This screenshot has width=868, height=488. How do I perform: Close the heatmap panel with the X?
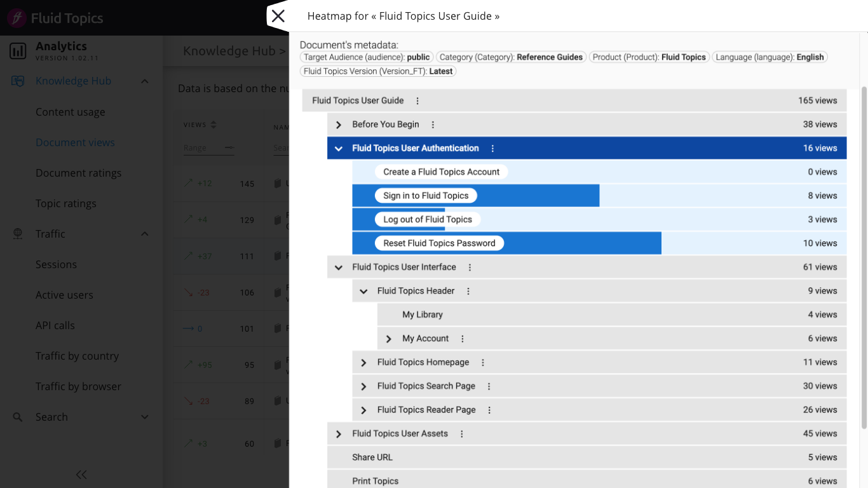[x=278, y=17]
